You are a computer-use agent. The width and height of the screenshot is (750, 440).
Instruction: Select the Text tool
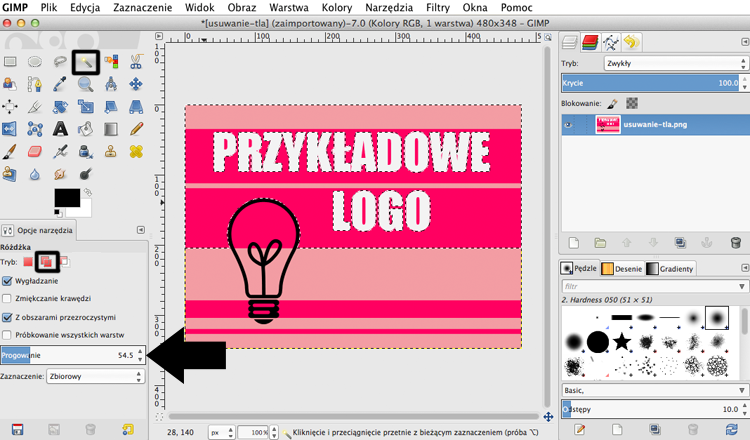point(60,129)
